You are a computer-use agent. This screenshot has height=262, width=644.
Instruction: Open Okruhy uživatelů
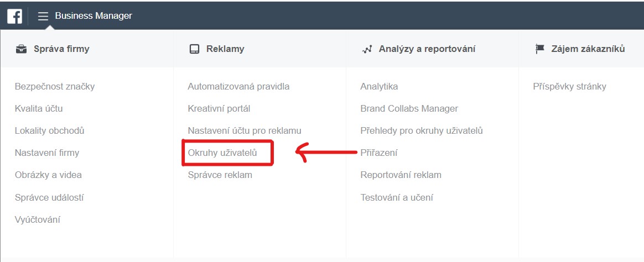[222, 153]
